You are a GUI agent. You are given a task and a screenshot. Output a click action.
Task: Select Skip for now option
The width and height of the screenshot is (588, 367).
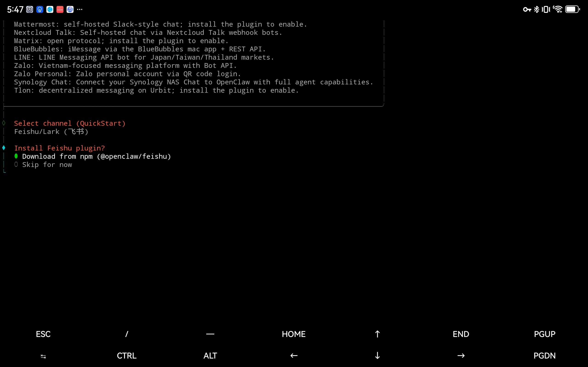(47, 165)
